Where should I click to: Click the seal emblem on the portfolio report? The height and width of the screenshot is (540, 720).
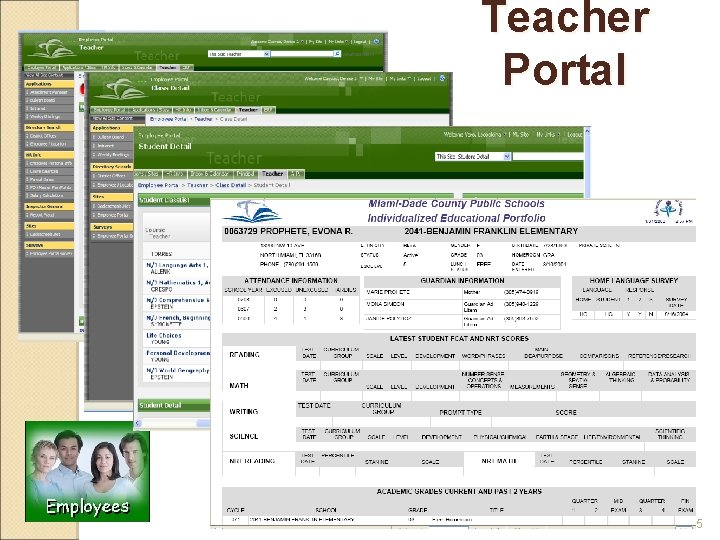668,209
